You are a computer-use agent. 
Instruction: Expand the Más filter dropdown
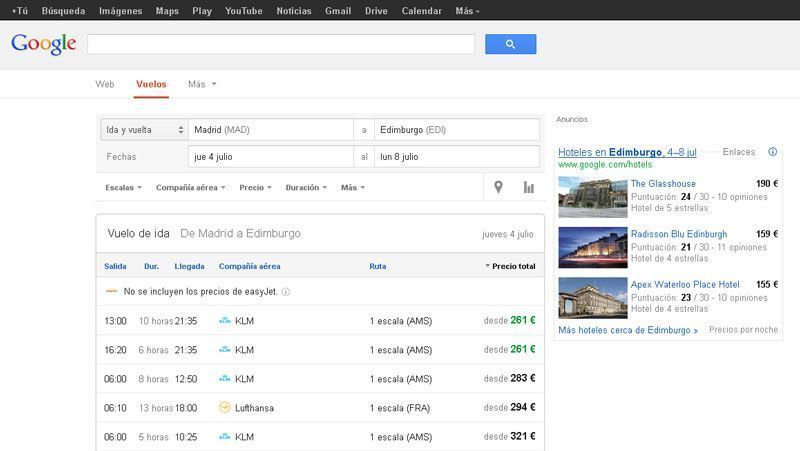[x=353, y=188]
